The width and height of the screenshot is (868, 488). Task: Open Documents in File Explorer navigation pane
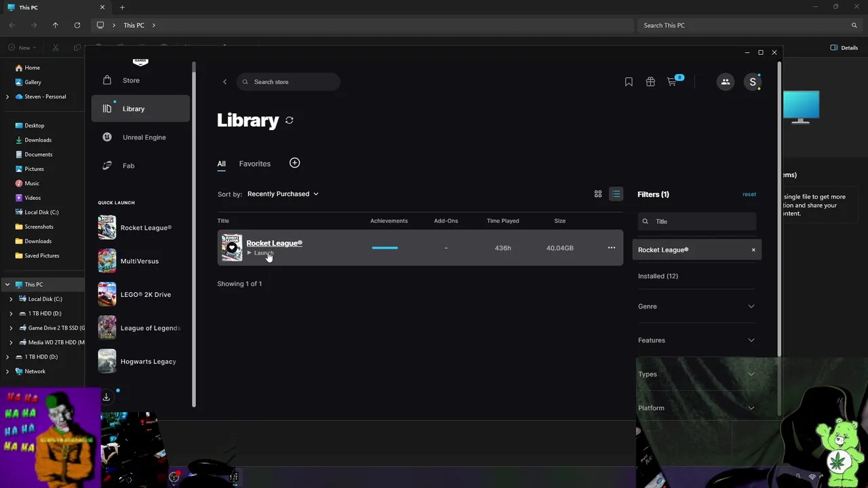(x=38, y=155)
